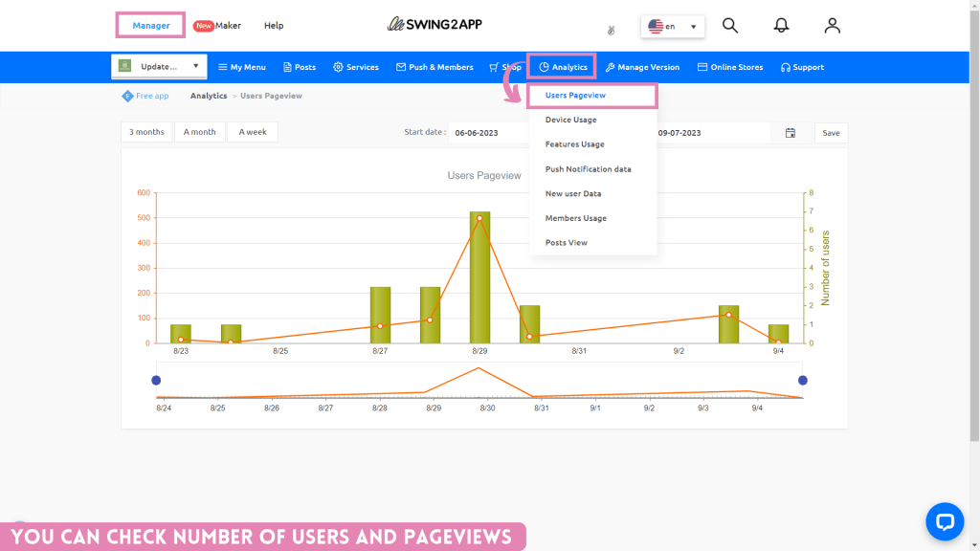Select the 3 months range button
The width and height of the screenshot is (980, 551).
pos(146,132)
